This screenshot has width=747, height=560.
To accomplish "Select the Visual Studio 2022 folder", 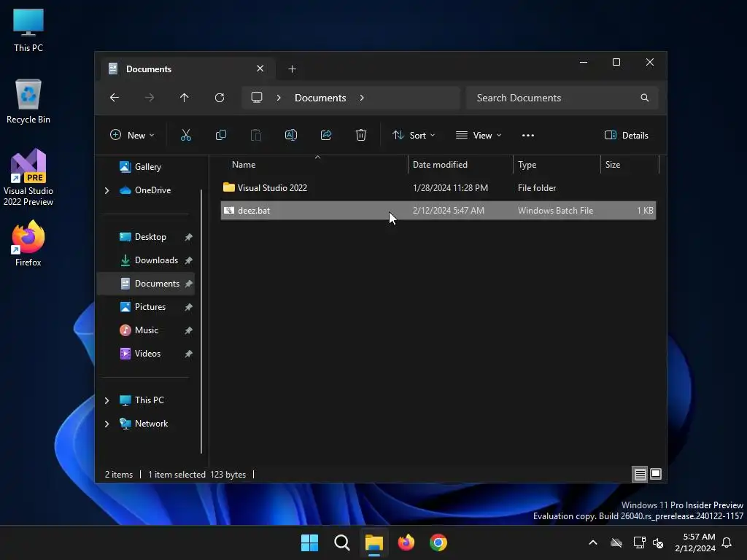I will tap(438, 187).
